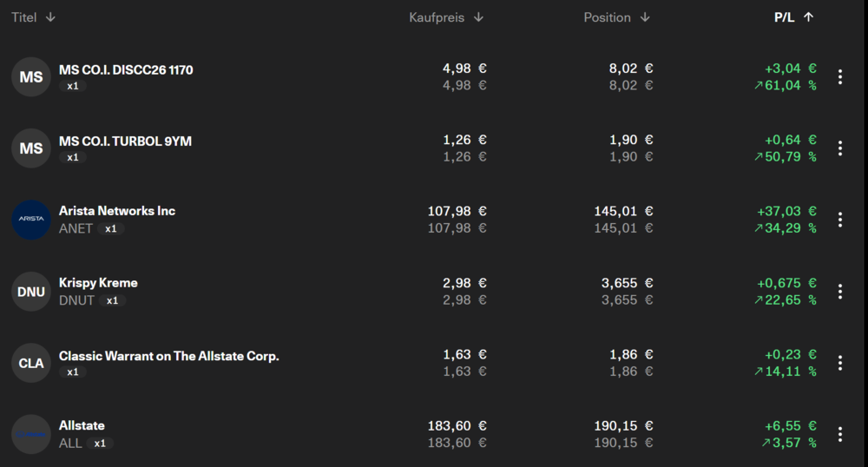
Task: Click the white 107,98 € purchase price
Action: pyautogui.click(x=457, y=212)
